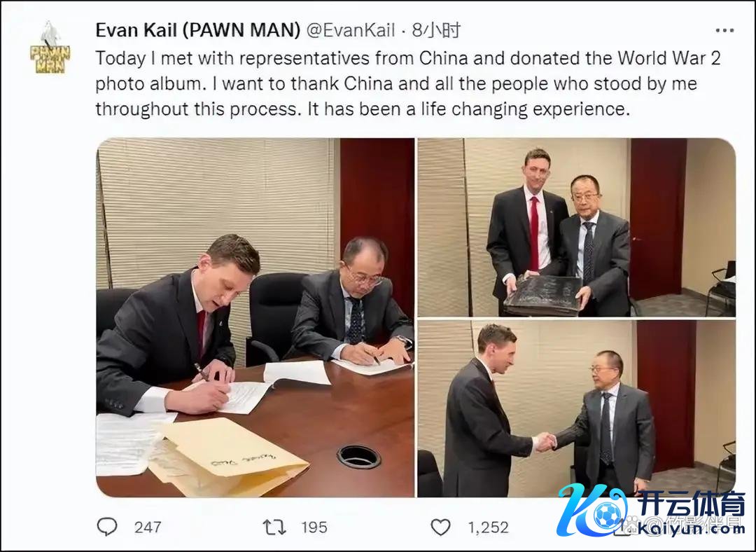Open Evan Kail (PAWN MAN) display name
The image size is (756, 552).
pyautogui.click(x=198, y=30)
